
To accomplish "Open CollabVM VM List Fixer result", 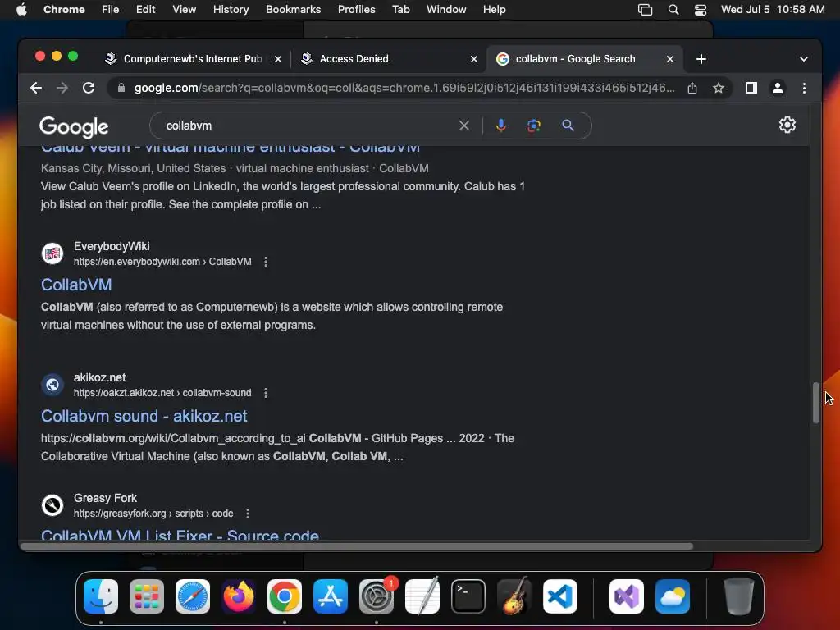I will tap(180, 533).
